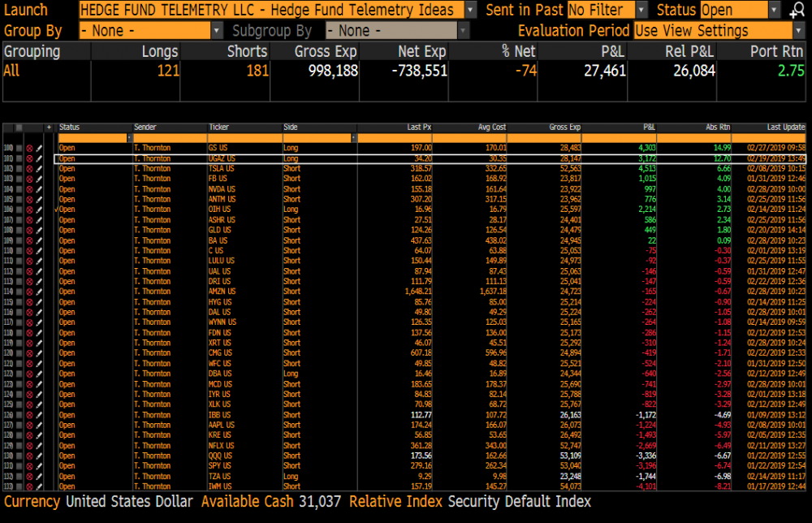Click the Gross Exp summary column header
This screenshot has width=812, height=523.
tap(326, 52)
